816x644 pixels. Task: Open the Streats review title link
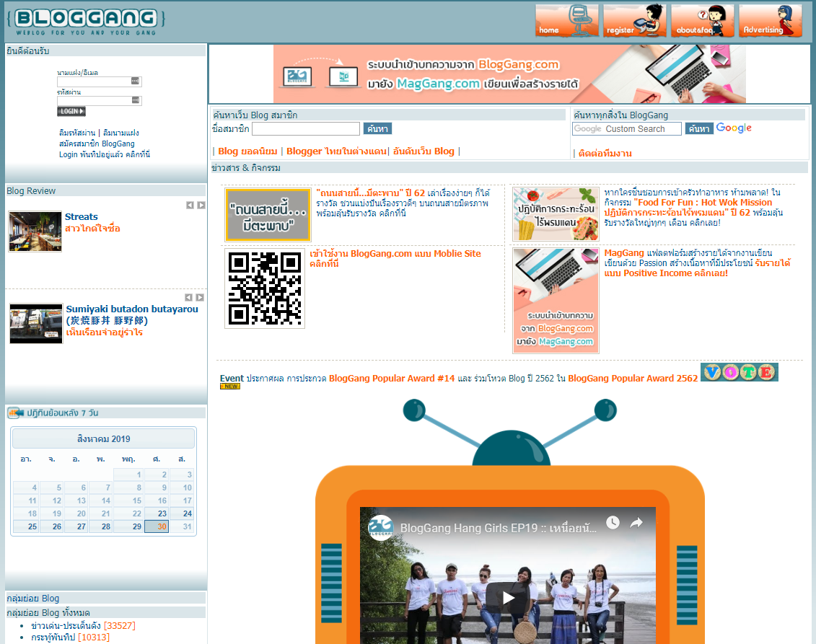[82, 217]
